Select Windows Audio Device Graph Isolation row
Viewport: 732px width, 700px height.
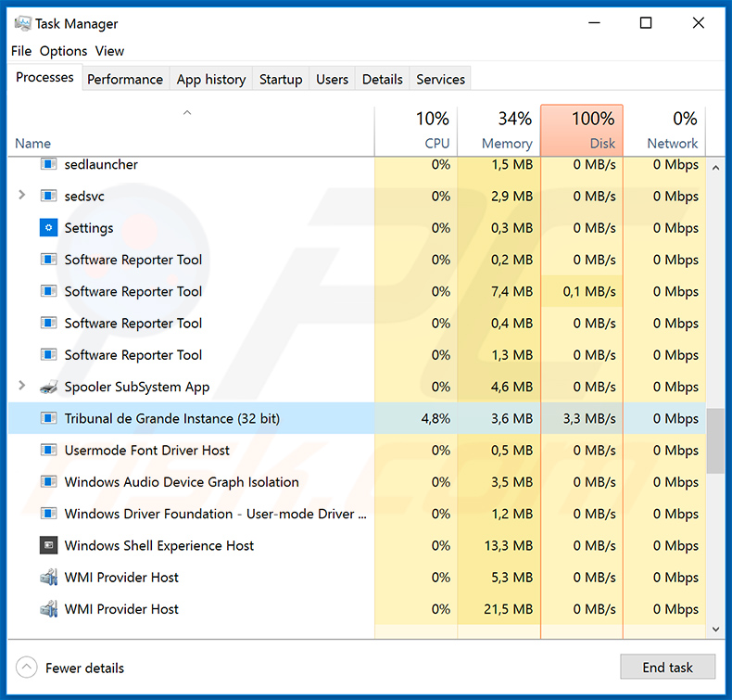pyautogui.click(x=357, y=481)
